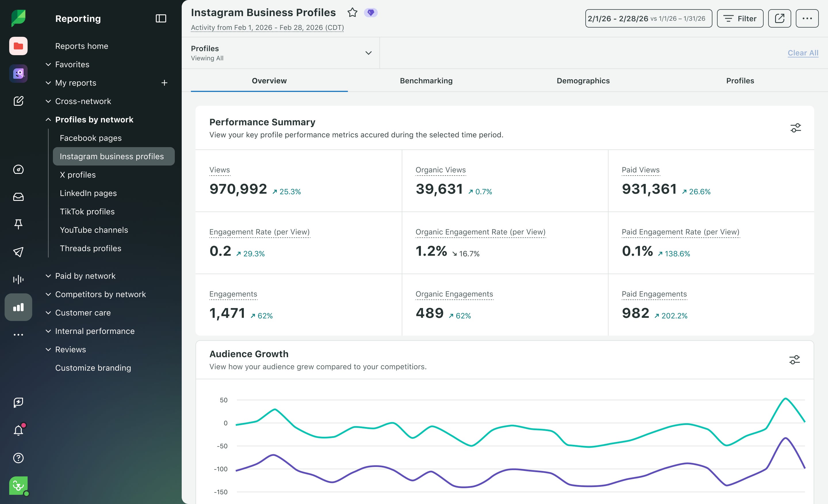Switch to the Benchmarking tab
The image size is (828, 504).
[426, 80]
